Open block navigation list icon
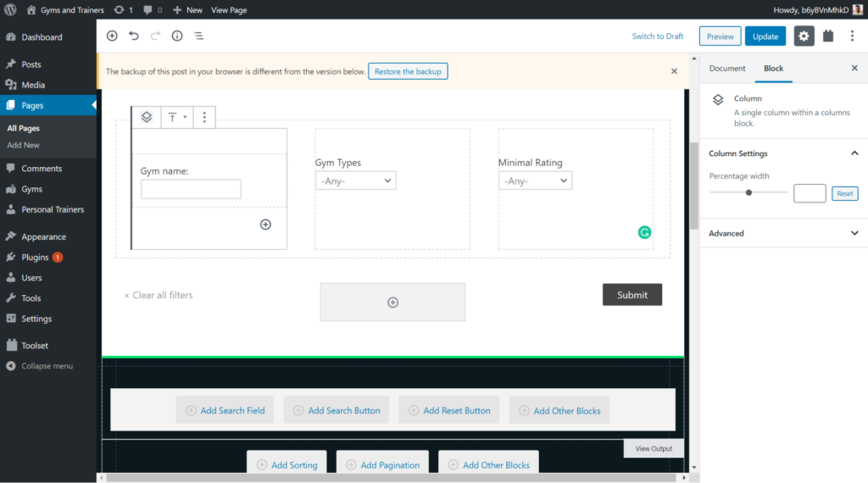868x483 pixels. 198,36
